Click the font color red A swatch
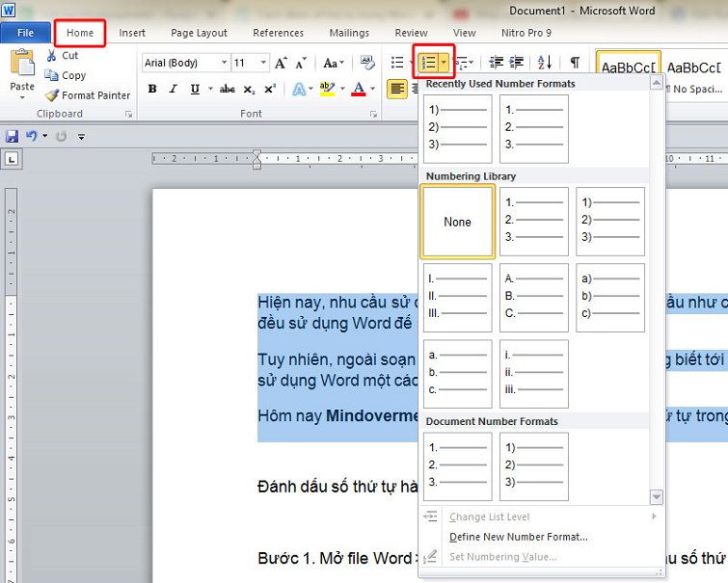Viewport: 728px width, 583px height. [x=359, y=89]
